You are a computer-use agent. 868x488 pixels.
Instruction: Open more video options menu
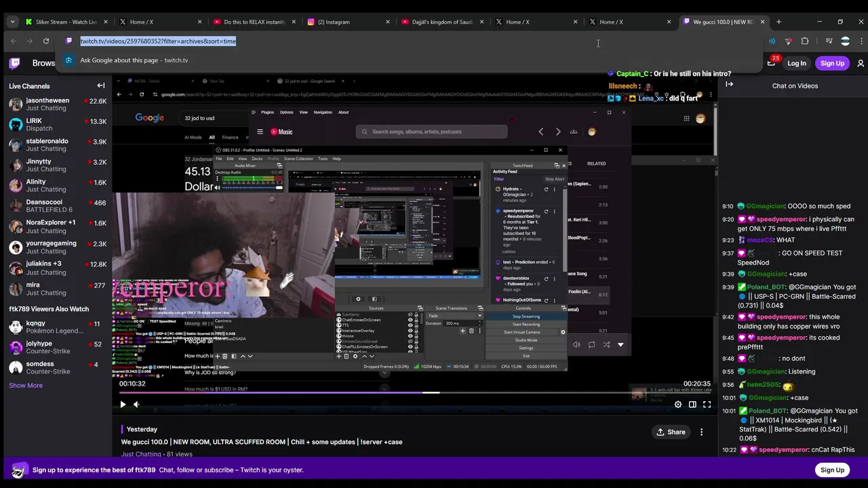[701, 432]
